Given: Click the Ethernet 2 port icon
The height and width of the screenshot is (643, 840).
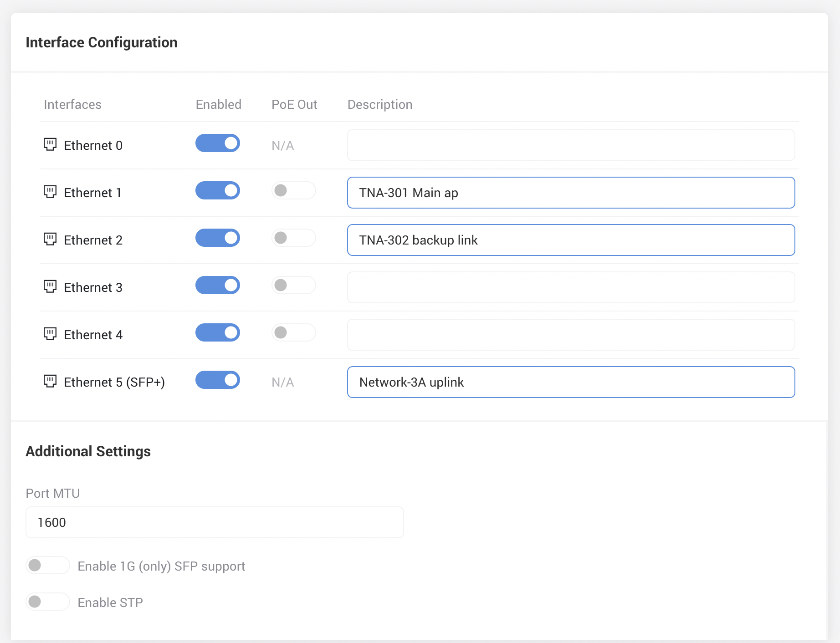Looking at the screenshot, I should [50, 239].
